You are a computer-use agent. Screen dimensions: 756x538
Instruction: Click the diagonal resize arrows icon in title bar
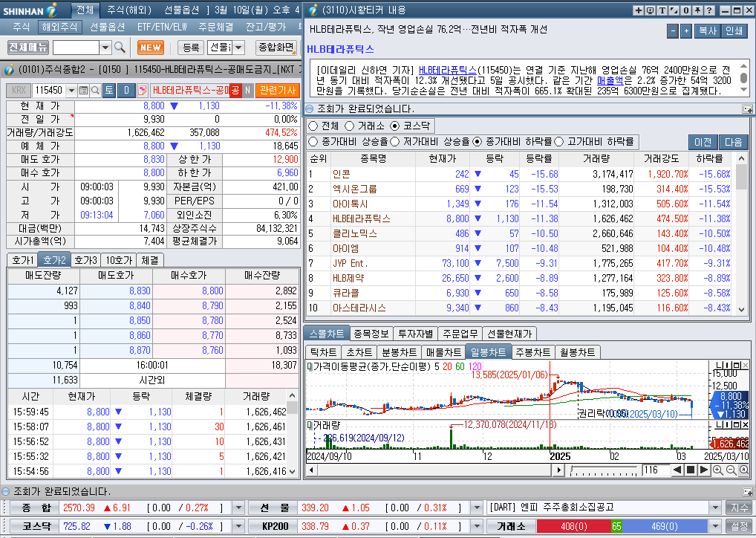pyautogui.click(x=674, y=10)
